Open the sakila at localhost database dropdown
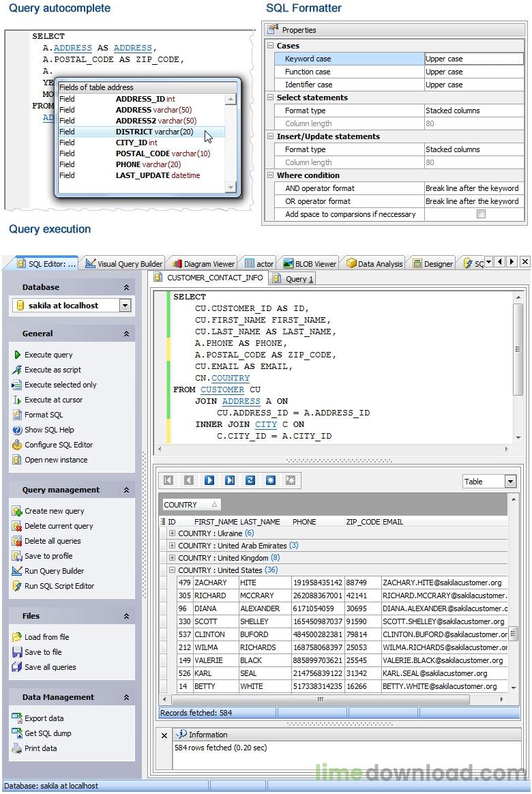The image size is (532, 794). tap(125, 306)
